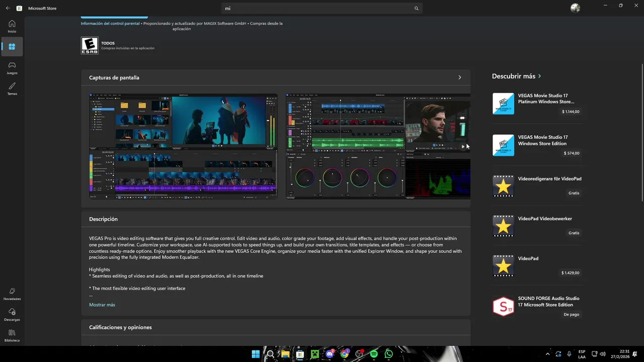The height and width of the screenshot is (362, 644).
Task: Open Minecraft from the taskbar
Action: click(x=315, y=354)
